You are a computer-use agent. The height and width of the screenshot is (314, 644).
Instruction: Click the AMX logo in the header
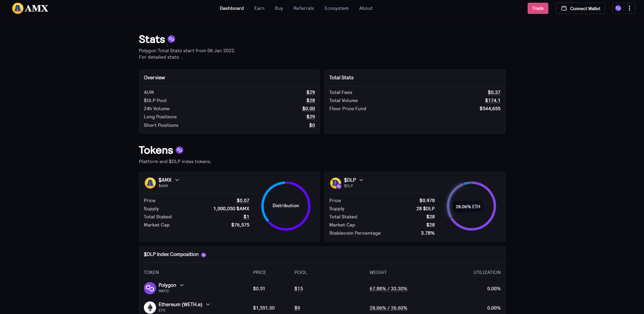click(x=30, y=8)
